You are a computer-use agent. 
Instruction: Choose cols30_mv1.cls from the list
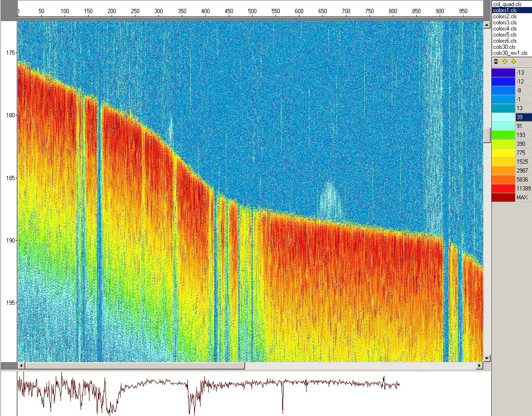510,53
